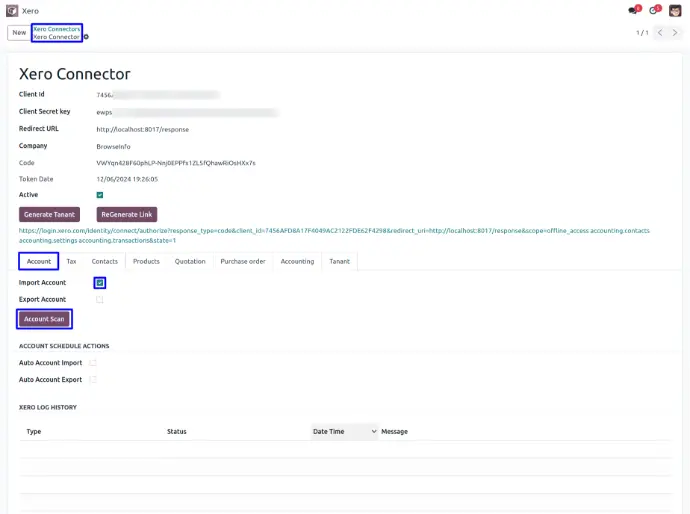Open the activities clock icon

click(654, 10)
